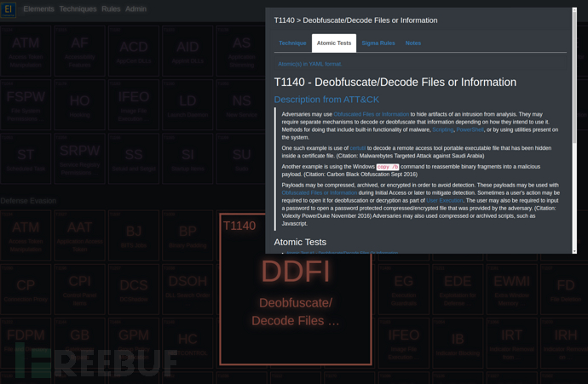Screen dimensions: 588x384
Task: Choose the SU Sudo tile
Action: 241,159
